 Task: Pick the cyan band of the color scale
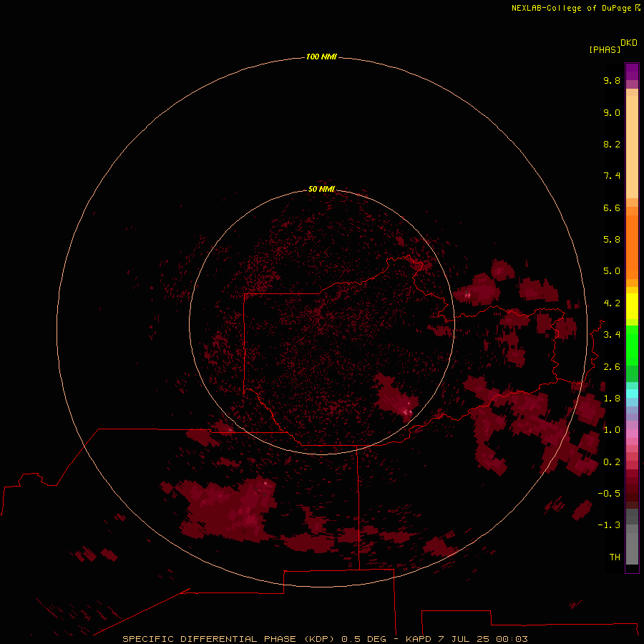point(632,394)
